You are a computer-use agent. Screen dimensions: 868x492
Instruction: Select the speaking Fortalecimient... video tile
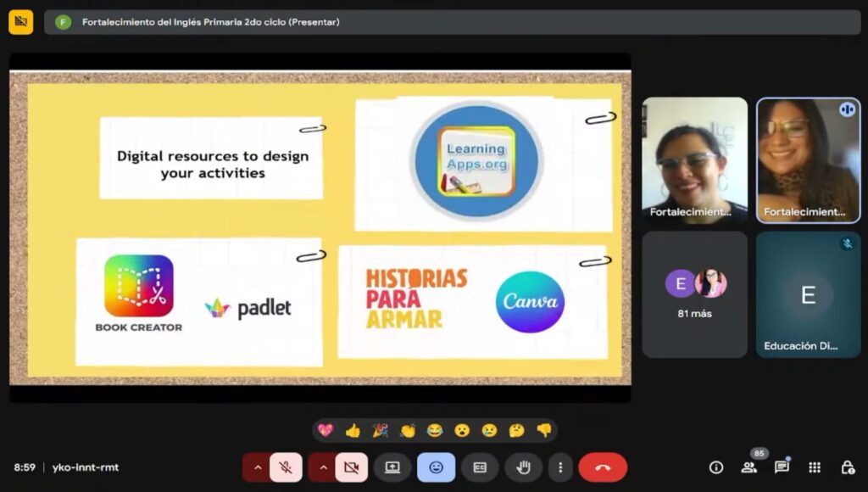(808, 160)
